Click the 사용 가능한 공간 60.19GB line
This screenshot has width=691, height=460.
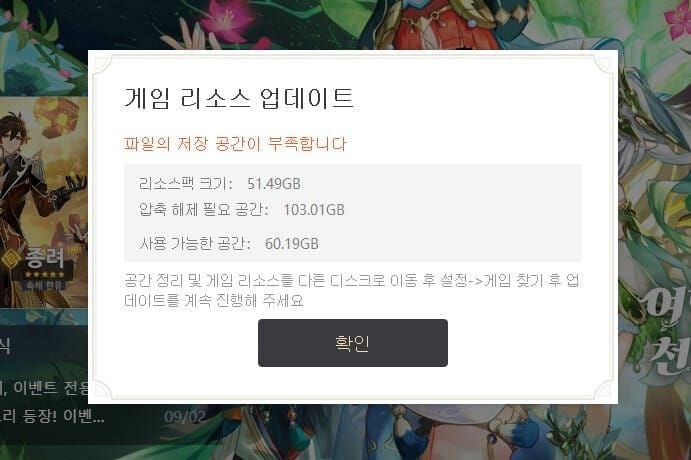[x=229, y=243]
